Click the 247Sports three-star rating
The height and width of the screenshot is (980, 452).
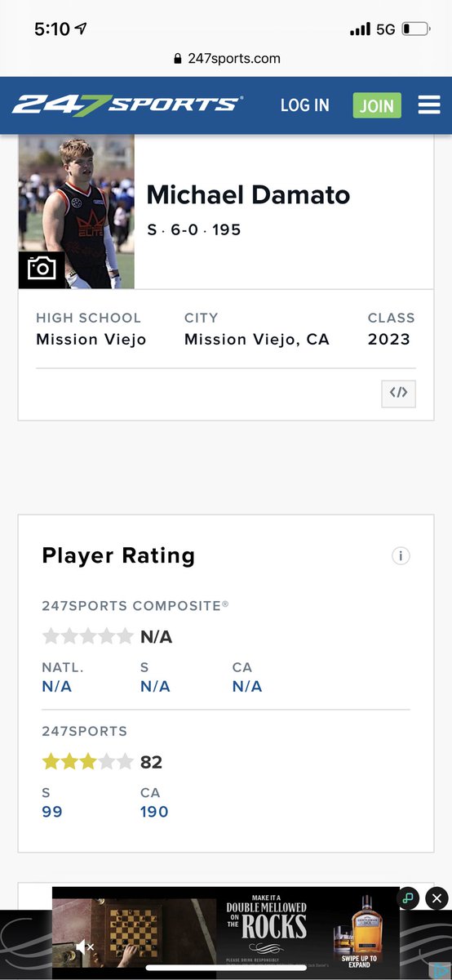click(x=87, y=762)
